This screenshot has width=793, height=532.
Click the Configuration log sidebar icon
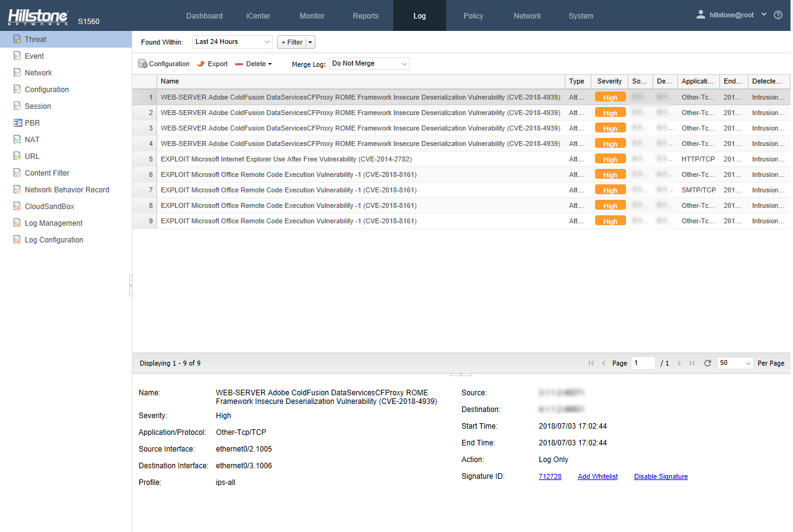pos(17,89)
